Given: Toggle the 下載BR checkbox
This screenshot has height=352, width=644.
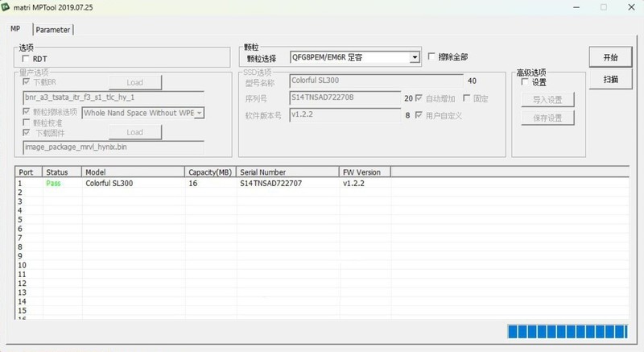Looking at the screenshot, I should tap(27, 81).
